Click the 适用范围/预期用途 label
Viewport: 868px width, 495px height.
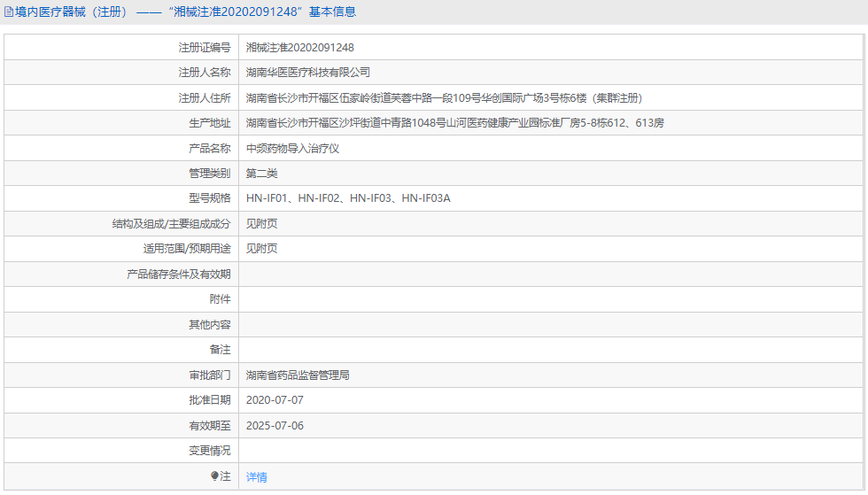tap(187, 249)
